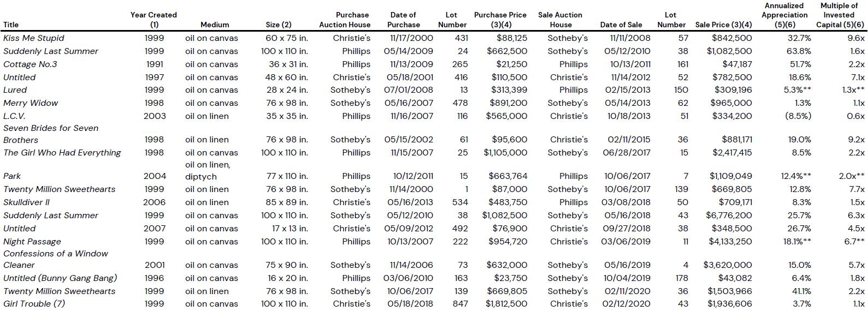The height and width of the screenshot is (311, 868).
Task: Click the "Annualized Appreciation (5)(6)" header
Action: coord(784,15)
